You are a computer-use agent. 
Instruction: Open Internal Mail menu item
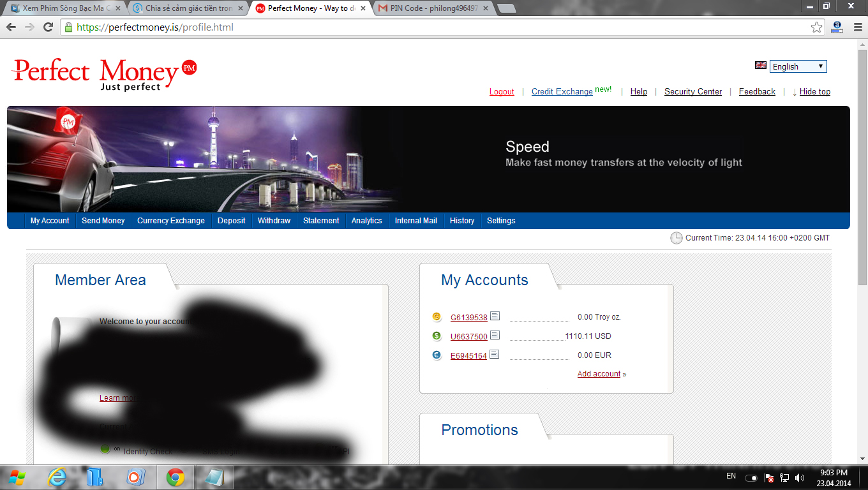click(416, 221)
